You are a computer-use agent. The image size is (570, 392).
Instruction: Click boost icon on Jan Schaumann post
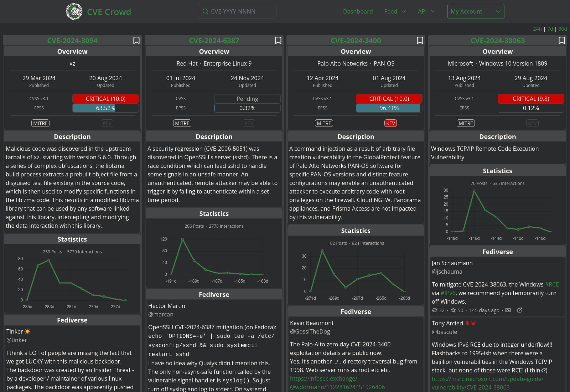tap(435, 310)
